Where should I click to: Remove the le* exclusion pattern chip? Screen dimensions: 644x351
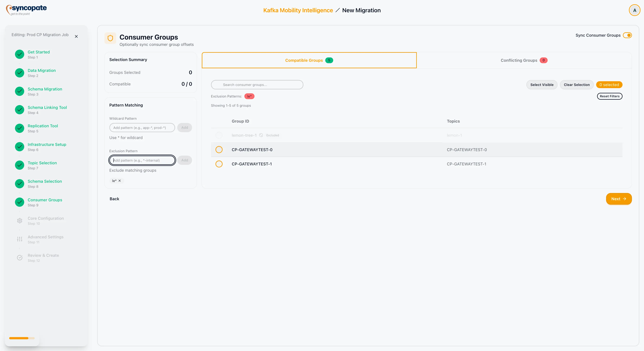119,181
